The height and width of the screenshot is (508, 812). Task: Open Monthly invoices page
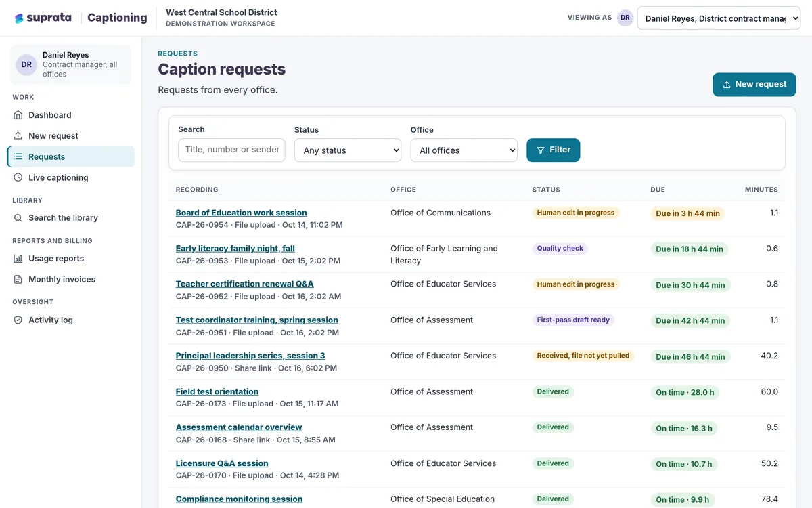[x=71, y=280]
